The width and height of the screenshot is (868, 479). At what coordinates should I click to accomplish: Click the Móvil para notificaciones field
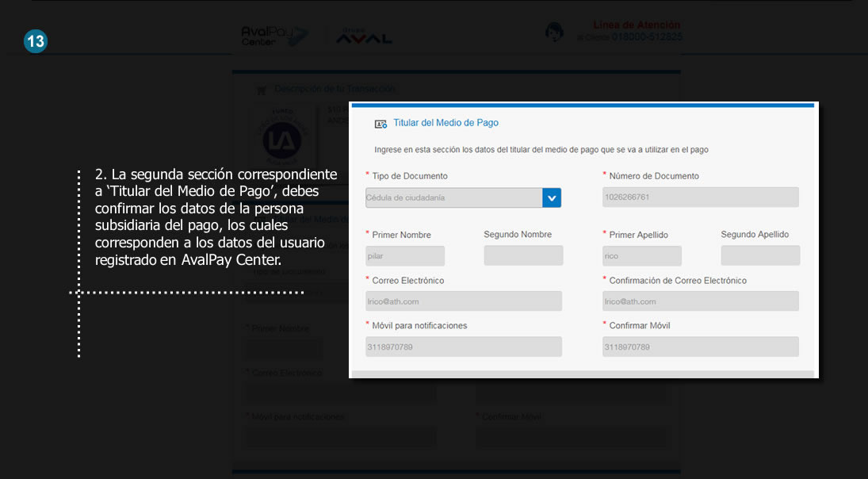463,347
